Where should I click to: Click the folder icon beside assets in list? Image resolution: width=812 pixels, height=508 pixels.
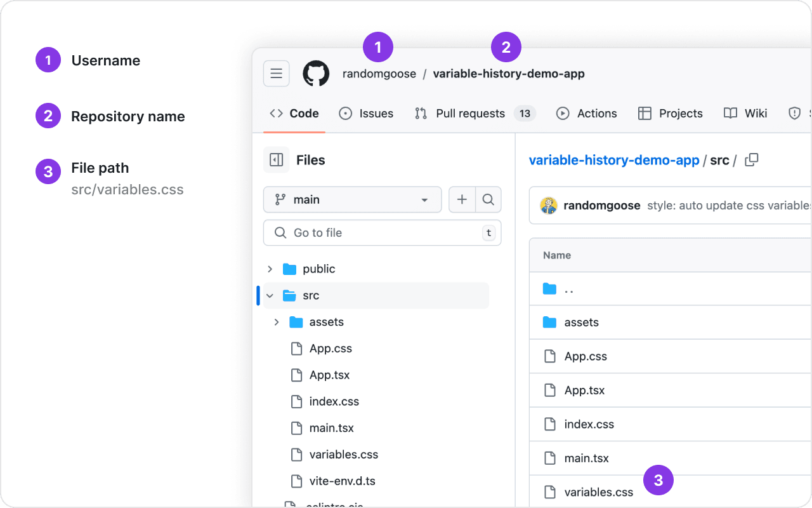click(549, 323)
